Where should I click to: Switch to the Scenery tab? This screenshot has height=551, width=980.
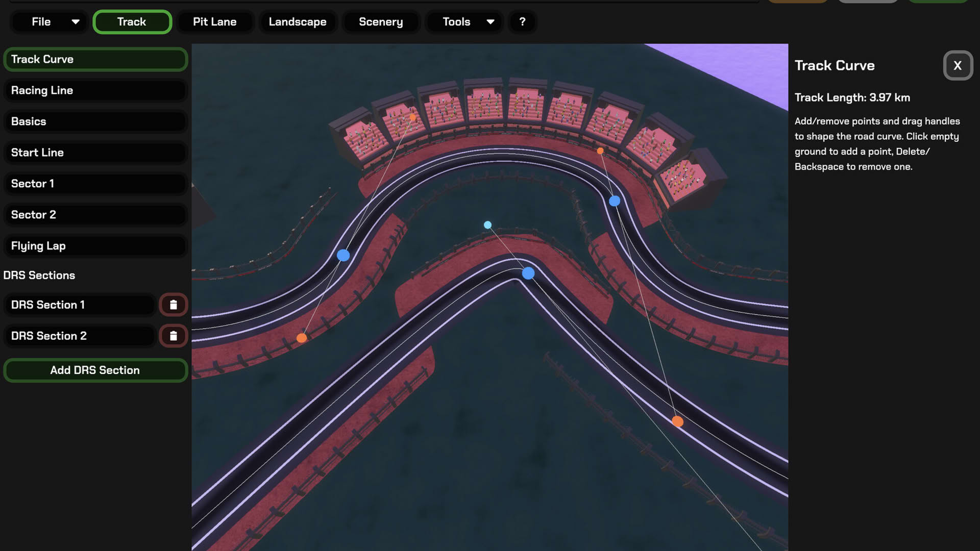pos(381,22)
